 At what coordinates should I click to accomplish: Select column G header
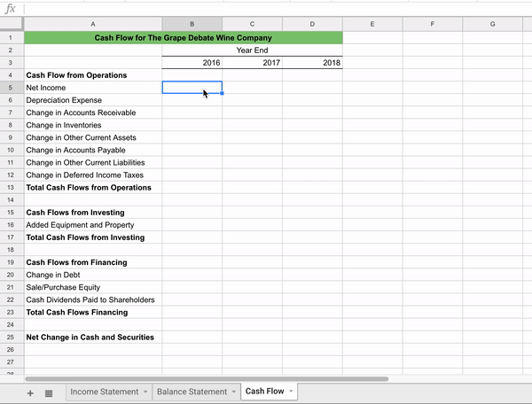(492, 24)
